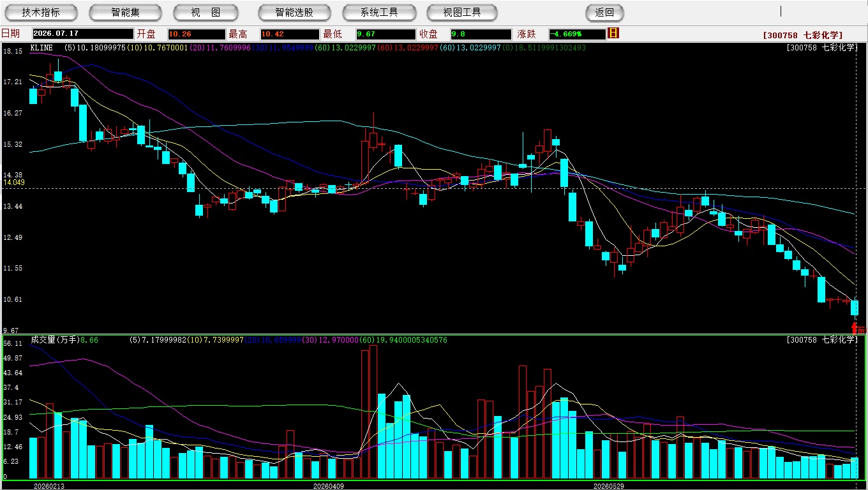This screenshot has height=490, width=868.
Task: Click the 56.11 volume axis label
Action: 13,343
